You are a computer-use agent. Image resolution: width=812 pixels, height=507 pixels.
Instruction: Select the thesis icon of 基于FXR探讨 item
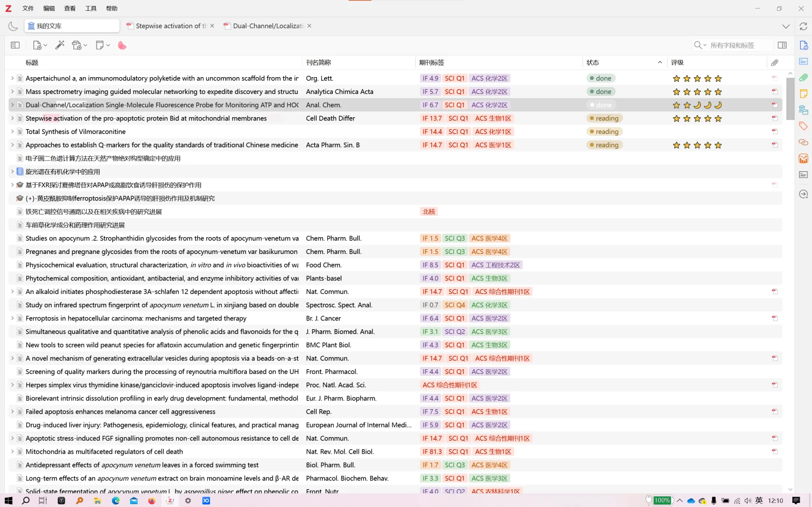[x=20, y=185]
